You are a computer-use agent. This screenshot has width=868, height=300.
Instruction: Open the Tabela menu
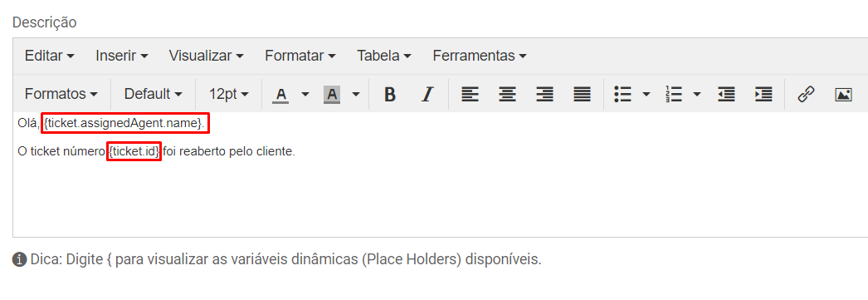pyautogui.click(x=383, y=56)
